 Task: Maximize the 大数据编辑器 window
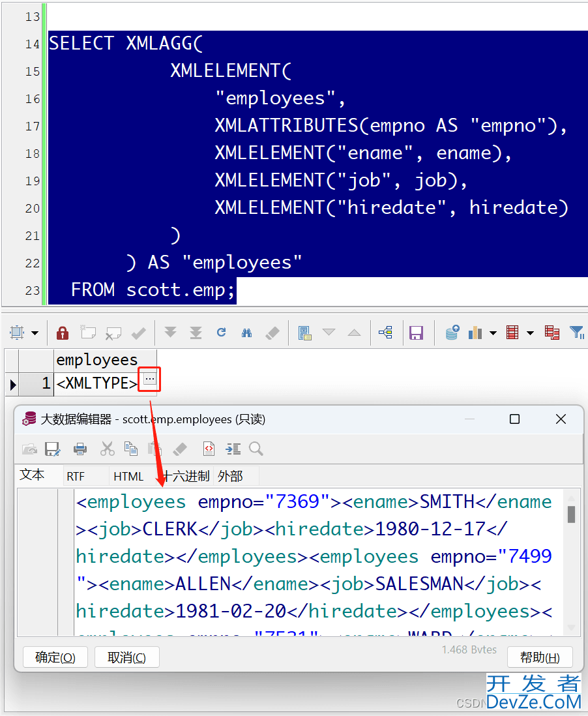click(x=514, y=419)
